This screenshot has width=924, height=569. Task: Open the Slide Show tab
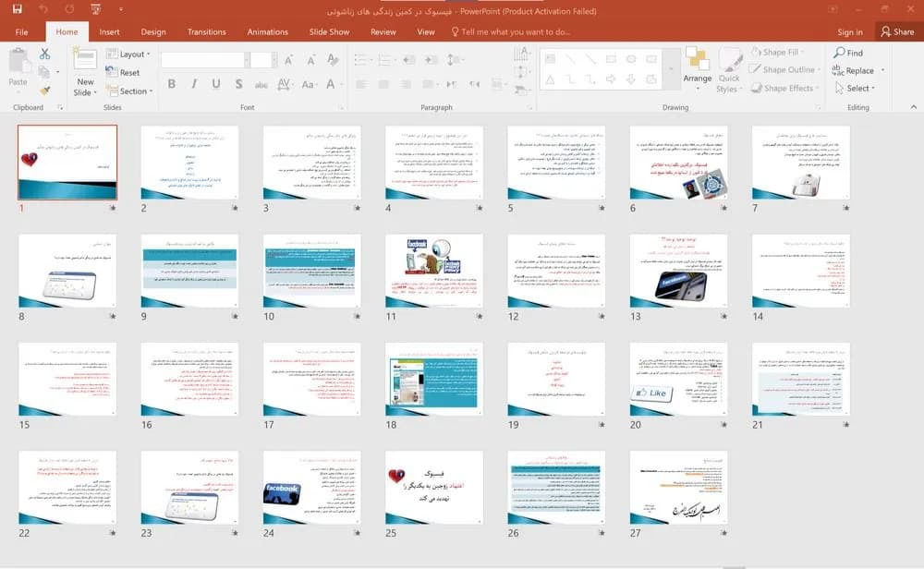330,31
